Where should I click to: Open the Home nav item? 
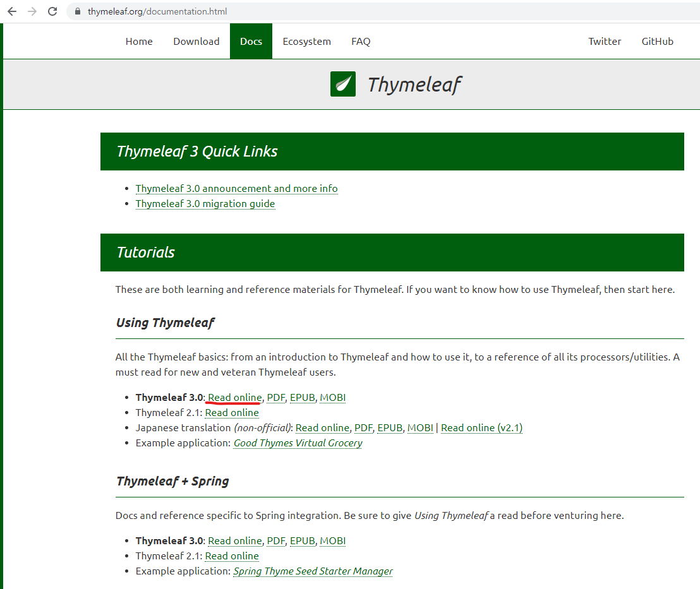coord(139,42)
